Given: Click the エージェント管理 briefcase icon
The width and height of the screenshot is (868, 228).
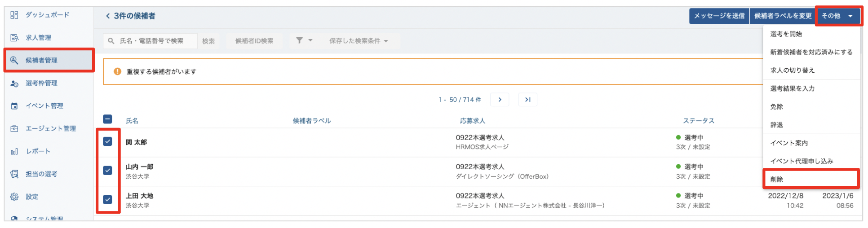Looking at the screenshot, I should pyautogui.click(x=14, y=129).
